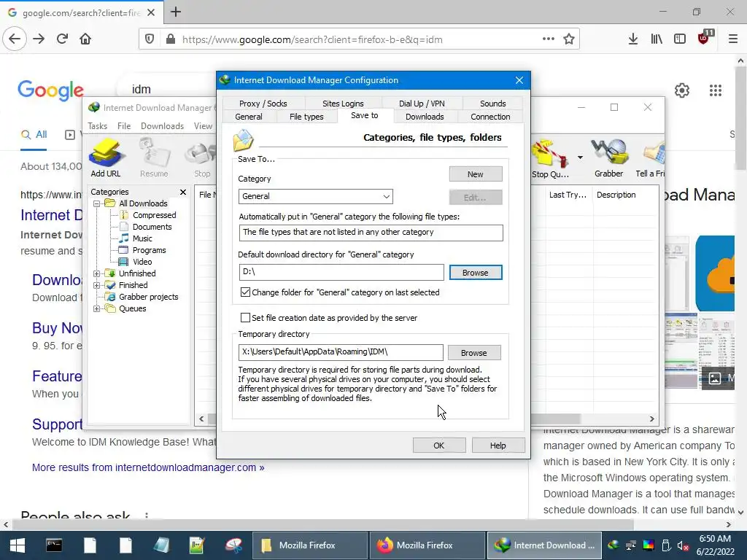The image size is (747, 560).
Task: Click the Stop Queue toolbar icon
Action: [x=550, y=159]
